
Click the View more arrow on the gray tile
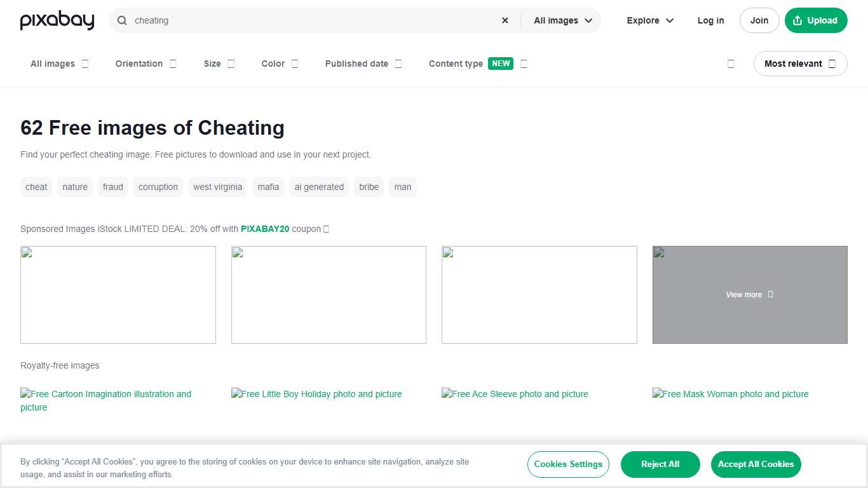[770, 294]
